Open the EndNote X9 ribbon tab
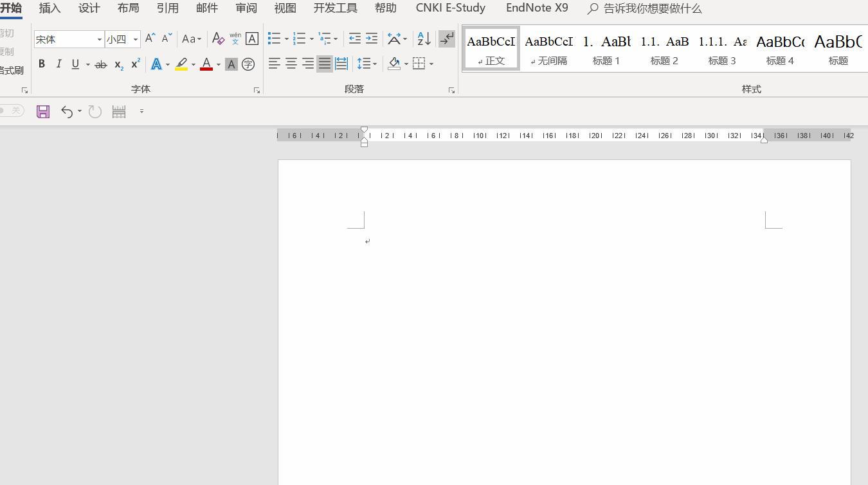This screenshot has width=868, height=485. click(537, 8)
